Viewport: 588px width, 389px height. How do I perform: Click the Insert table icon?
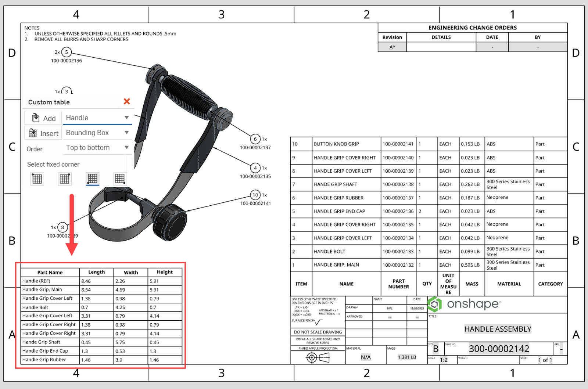click(x=33, y=133)
